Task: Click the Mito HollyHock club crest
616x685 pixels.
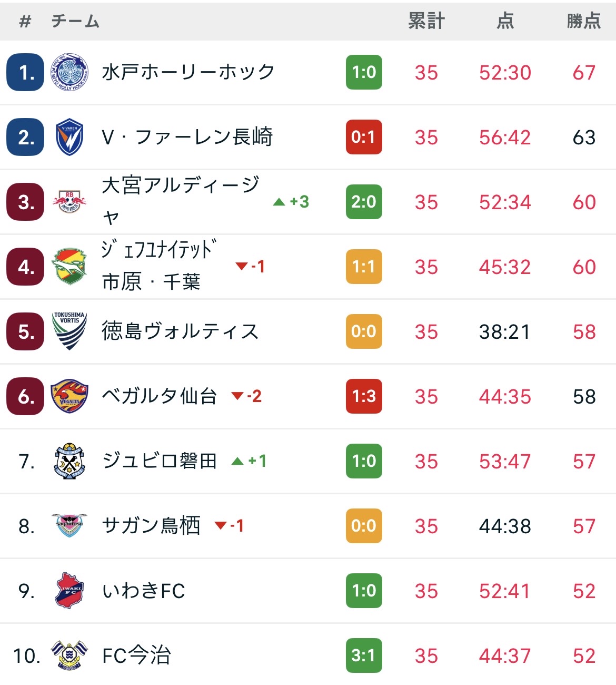Action: (69, 72)
